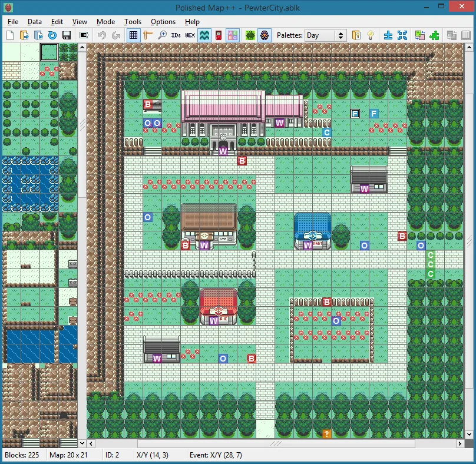Open the Palettes dropdown showing Day
Screen dimensions: 476x464
point(326,35)
